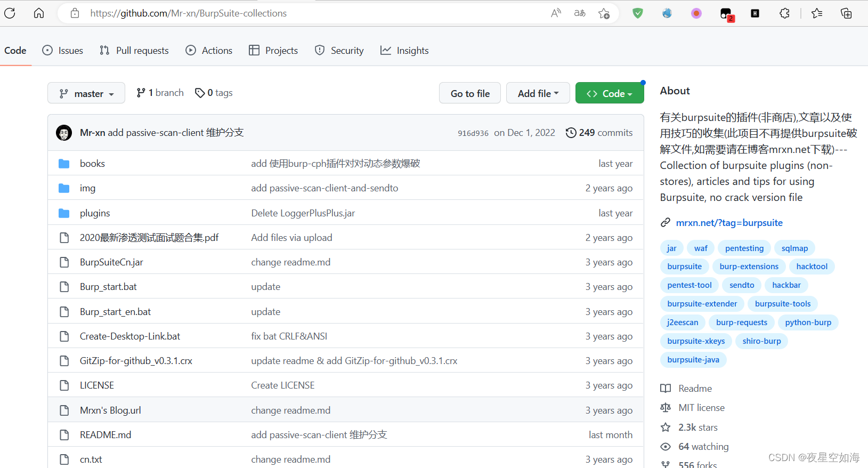Open Burp_start_en.bat file
Screen dimensions: 868x468
click(x=115, y=312)
